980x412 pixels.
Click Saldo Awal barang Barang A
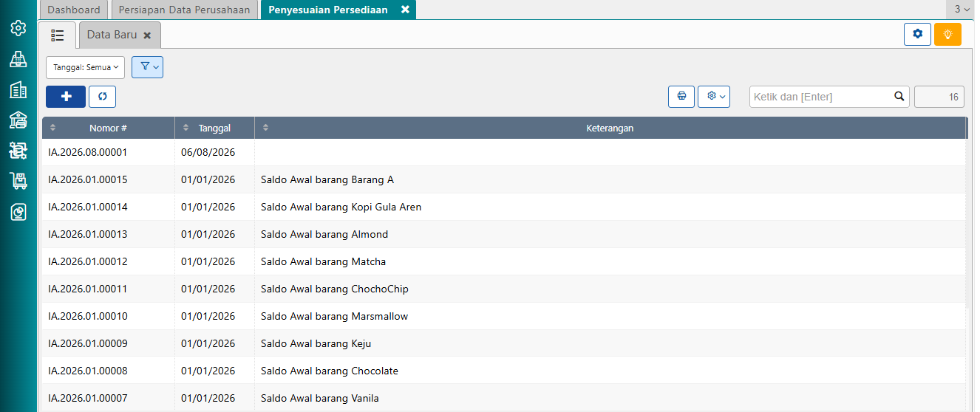[x=327, y=179]
